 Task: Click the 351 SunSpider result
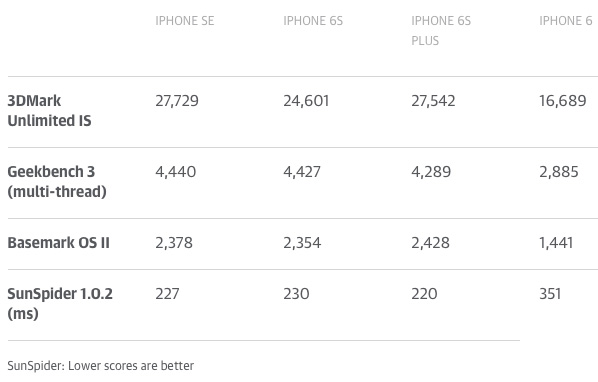coord(550,294)
